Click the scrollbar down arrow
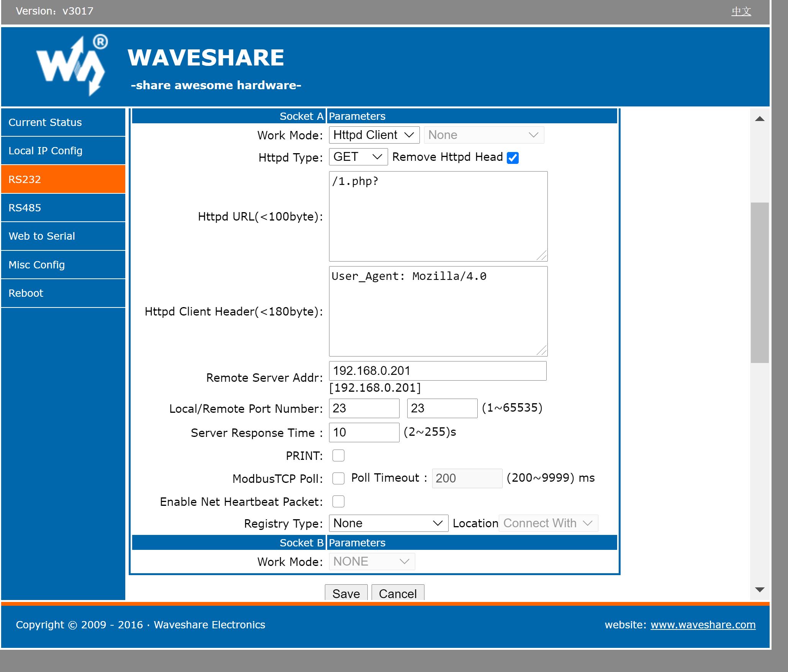The width and height of the screenshot is (788, 672). pyautogui.click(x=760, y=590)
